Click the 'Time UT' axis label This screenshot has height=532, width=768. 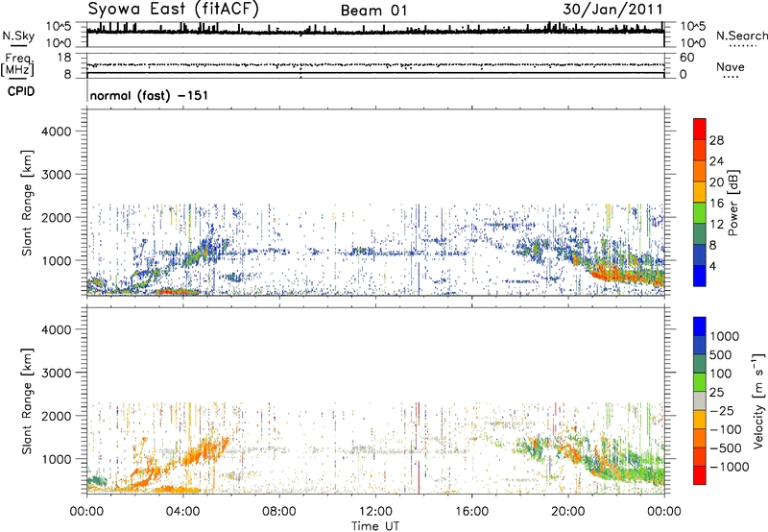[375, 526]
